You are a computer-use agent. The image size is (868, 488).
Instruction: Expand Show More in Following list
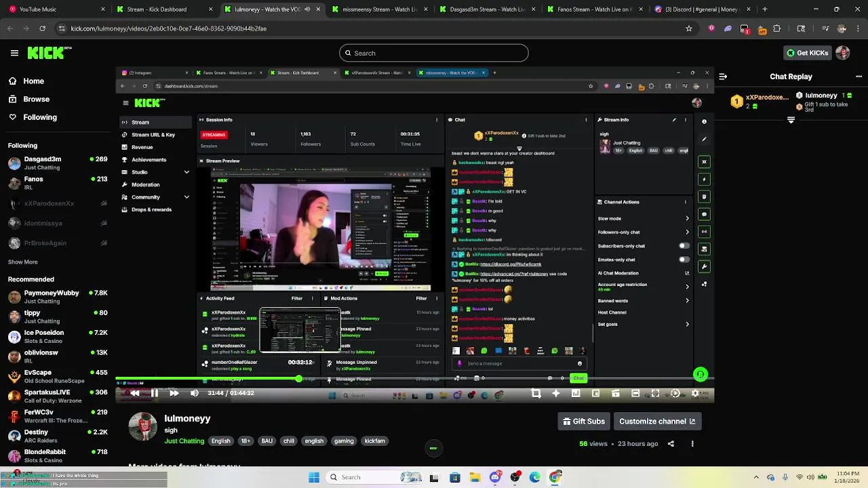coord(23,262)
